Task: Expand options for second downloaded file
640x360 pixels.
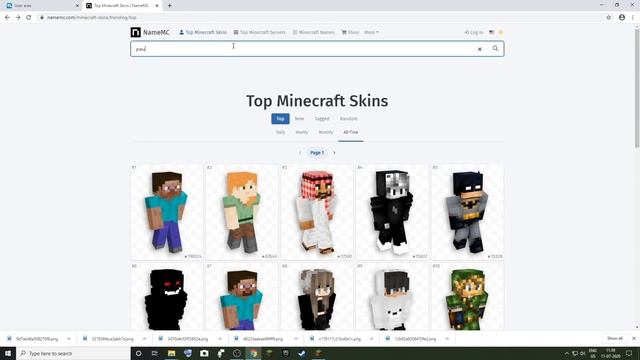Action: [x=144, y=339]
